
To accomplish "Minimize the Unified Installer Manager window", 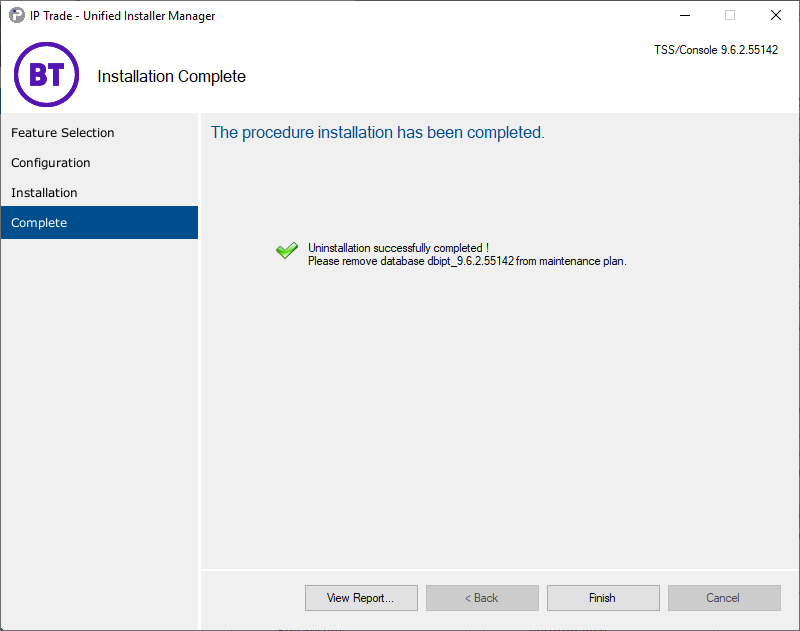I will point(685,15).
